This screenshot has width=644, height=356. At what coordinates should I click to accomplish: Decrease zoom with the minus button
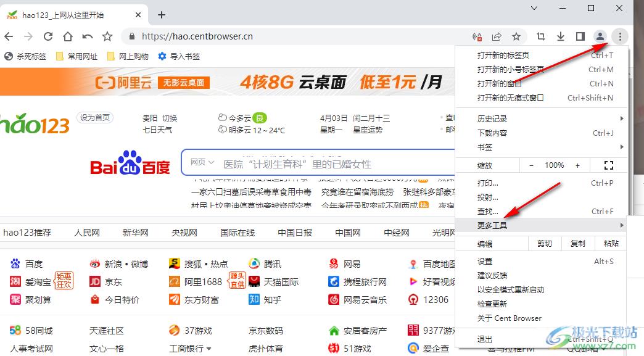531,165
